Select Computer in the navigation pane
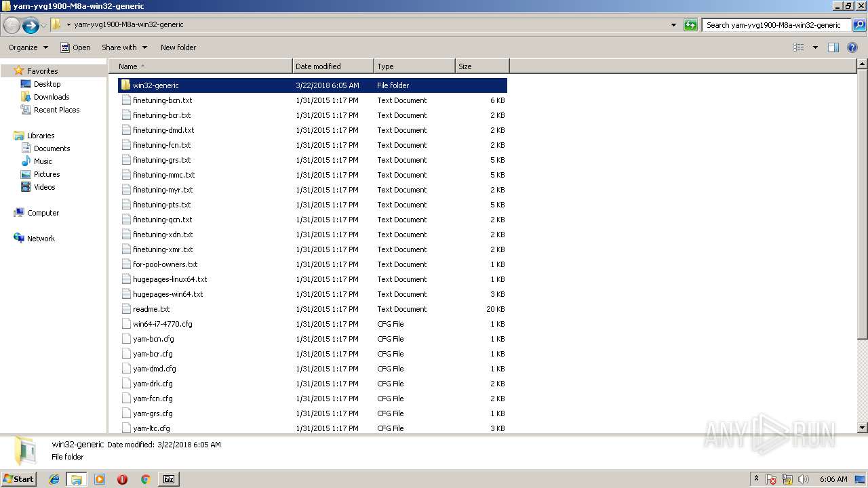868x488 pixels. (43, 213)
